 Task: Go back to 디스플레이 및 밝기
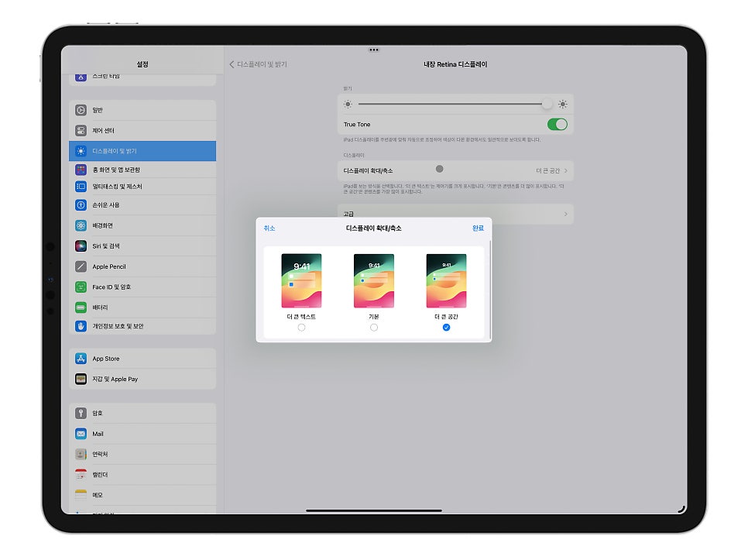pos(258,64)
